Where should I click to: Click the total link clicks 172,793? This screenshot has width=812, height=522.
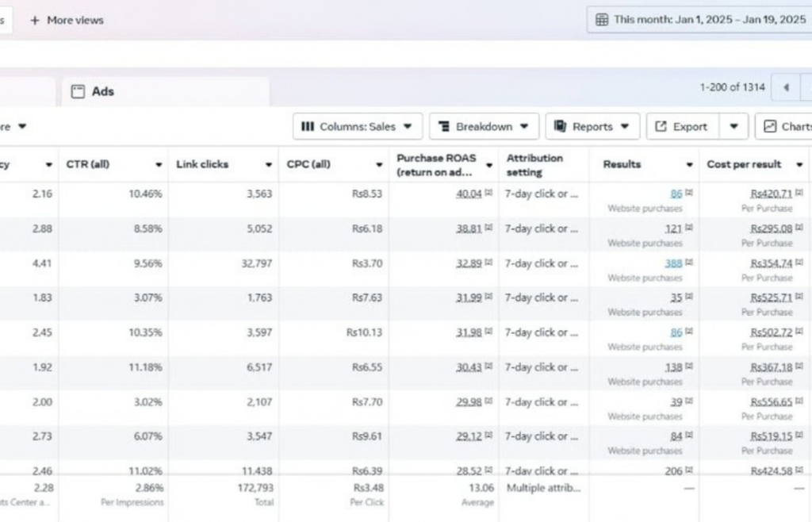click(x=258, y=488)
